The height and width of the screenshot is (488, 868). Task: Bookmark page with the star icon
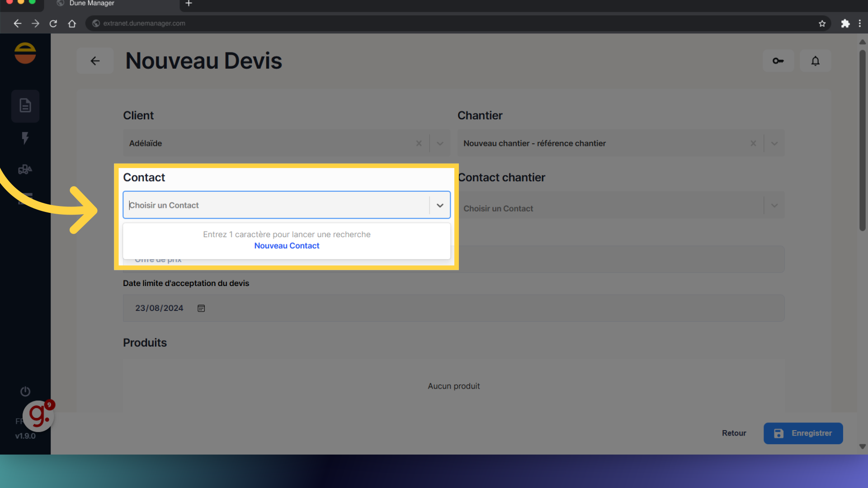click(x=822, y=23)
